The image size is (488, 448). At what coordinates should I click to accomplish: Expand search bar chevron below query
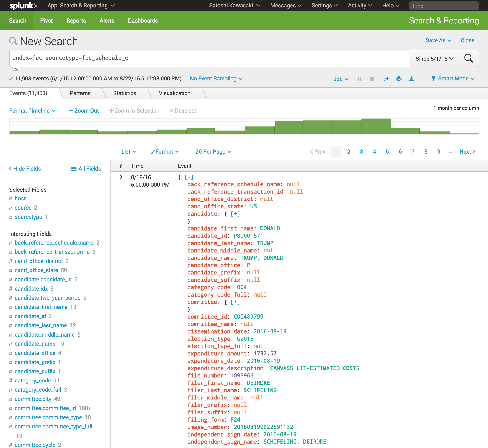click(16, 68)
